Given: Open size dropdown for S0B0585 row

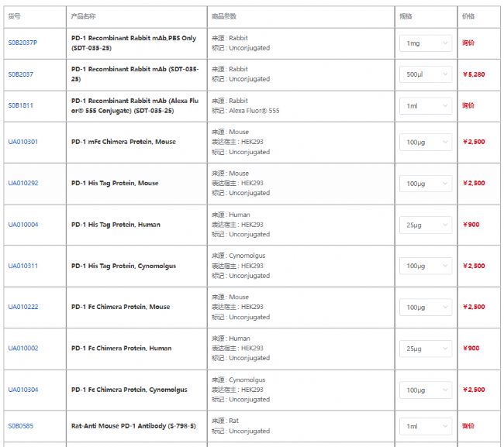Looking at the screenshot, I should [426, 426].
